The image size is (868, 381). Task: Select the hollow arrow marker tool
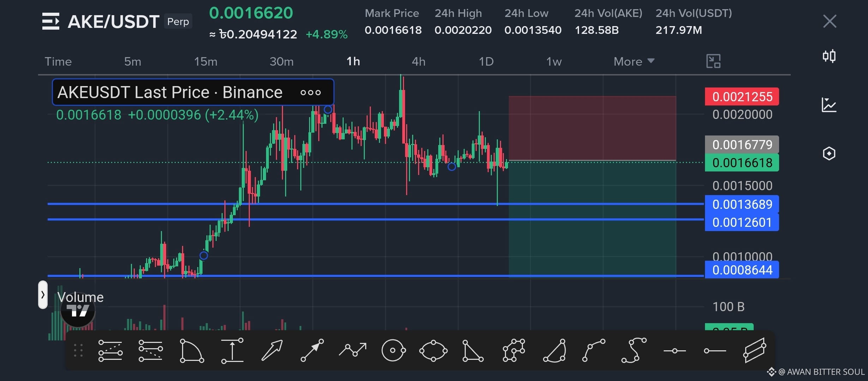pos(272,351)
